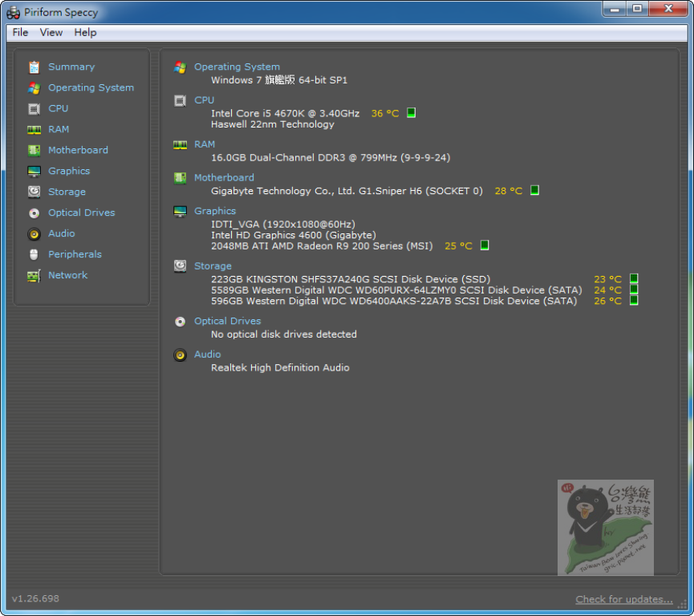This screenshot has height=616, width=694.
Task: Select CPU in the sidebar
Action: click(58, 108)
